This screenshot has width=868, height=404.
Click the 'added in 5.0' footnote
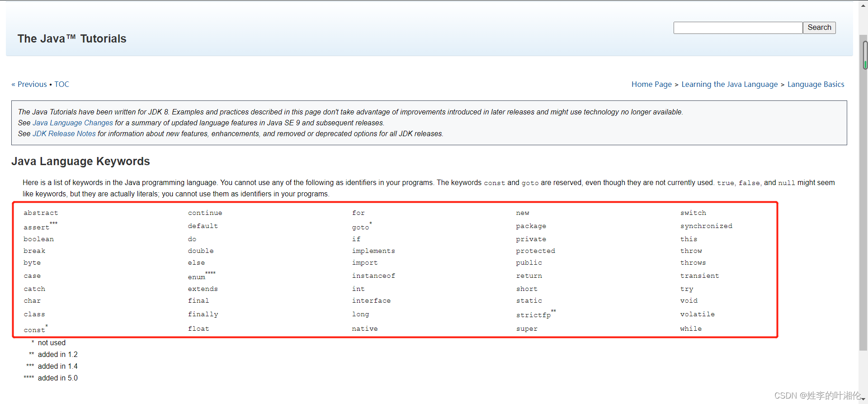[x=58, y=378]
